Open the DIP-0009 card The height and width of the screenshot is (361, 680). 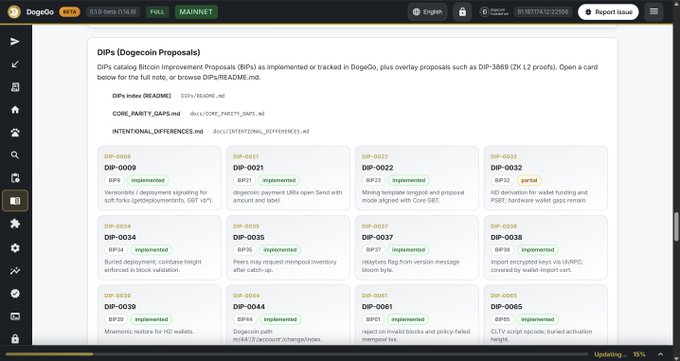point(159,178)
